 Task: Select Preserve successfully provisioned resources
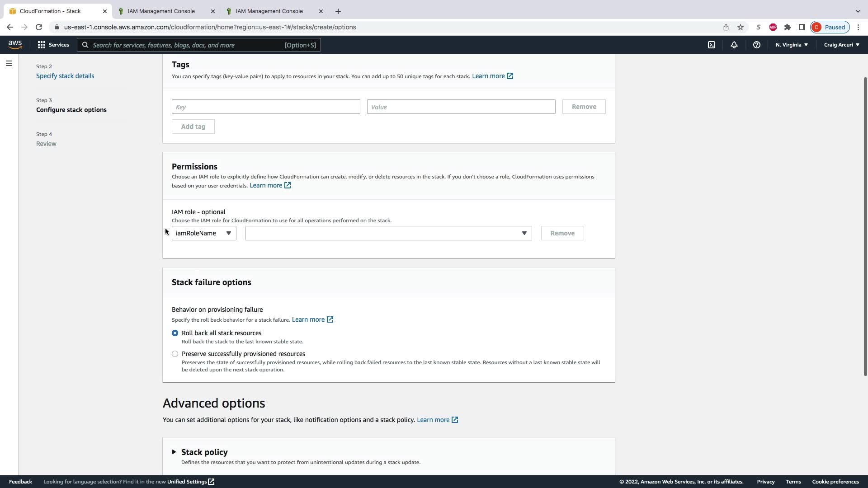click(x=175, y=354)
